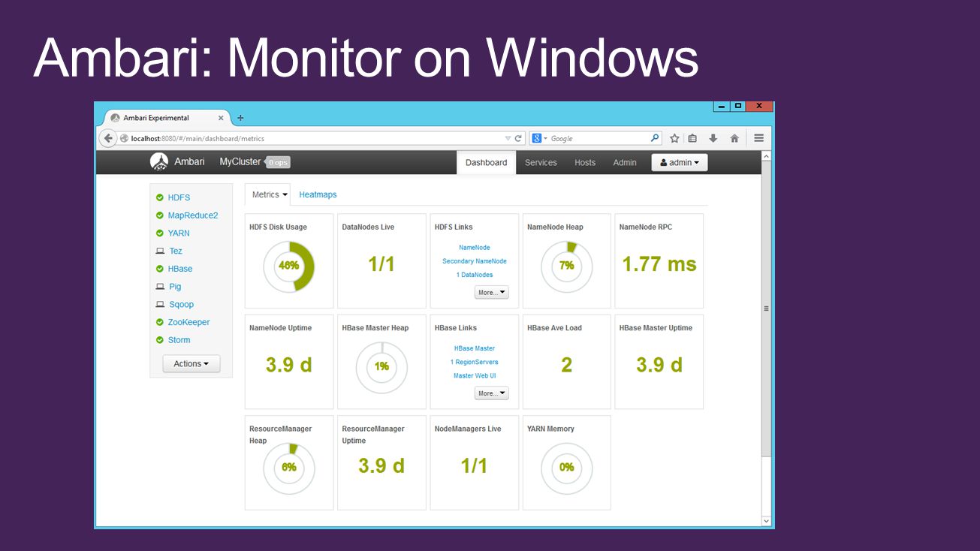Open the Firefox hamburger menu icon
Screen dimensions: 980x551
759,138
